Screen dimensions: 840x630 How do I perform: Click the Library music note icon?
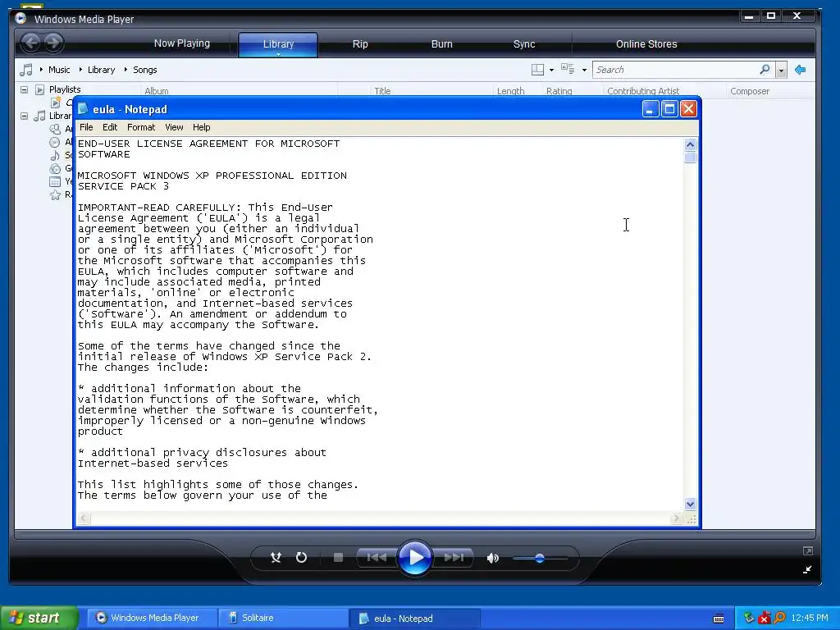tap(39, 116)
